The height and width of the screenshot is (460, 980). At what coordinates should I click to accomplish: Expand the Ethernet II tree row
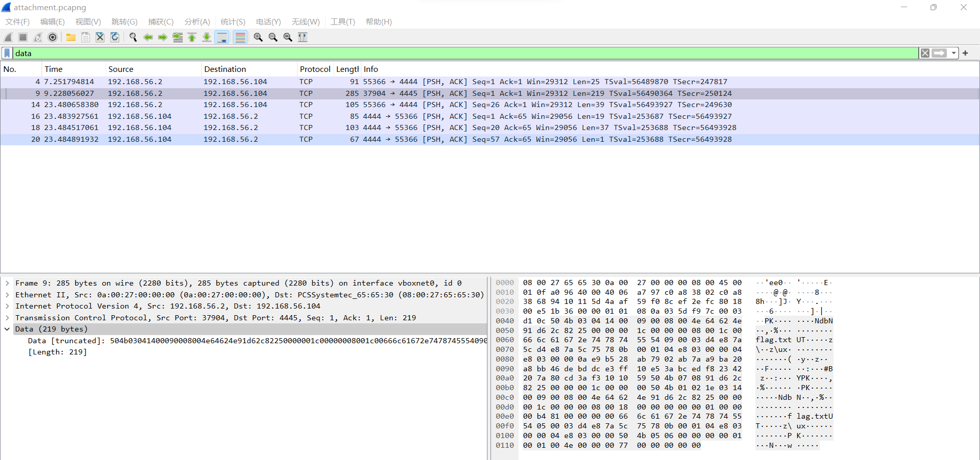pyautogui.click(x=7, y=295)
